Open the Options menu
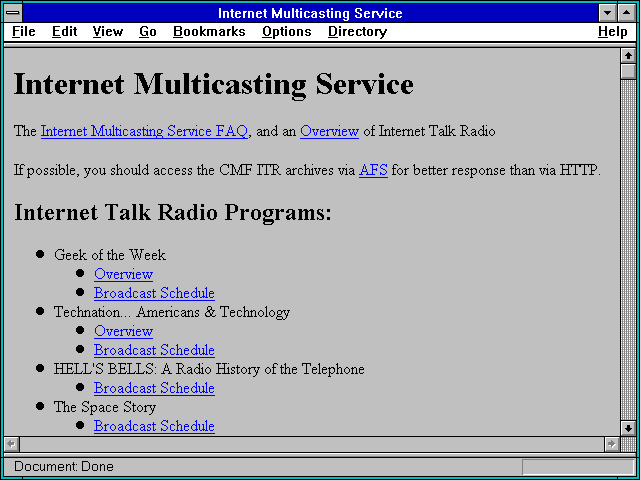Image resolution: width=640 pixels, height=480 pixels. click(287, 32)
